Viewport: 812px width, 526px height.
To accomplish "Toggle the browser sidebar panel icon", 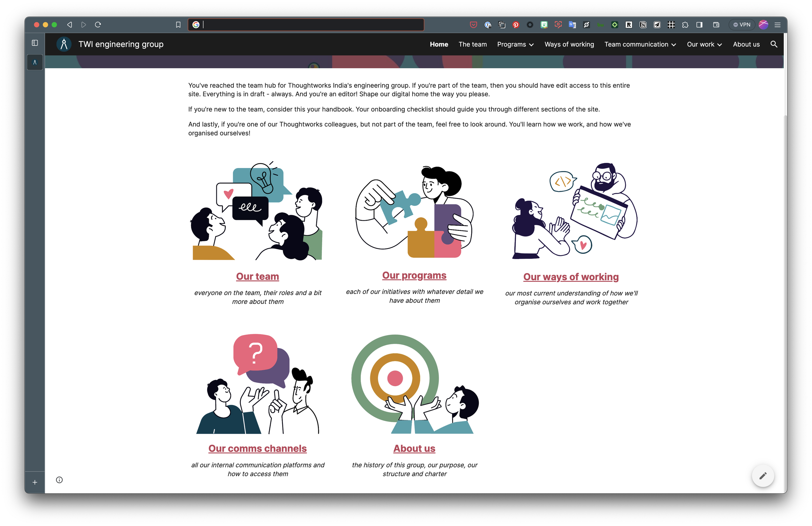I will coord(699,25).
